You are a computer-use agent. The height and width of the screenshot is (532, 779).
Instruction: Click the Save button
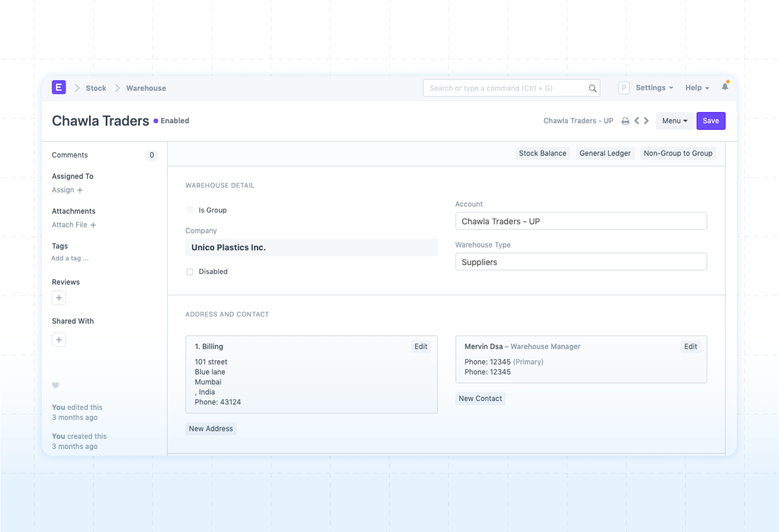[x=711, y=121]
